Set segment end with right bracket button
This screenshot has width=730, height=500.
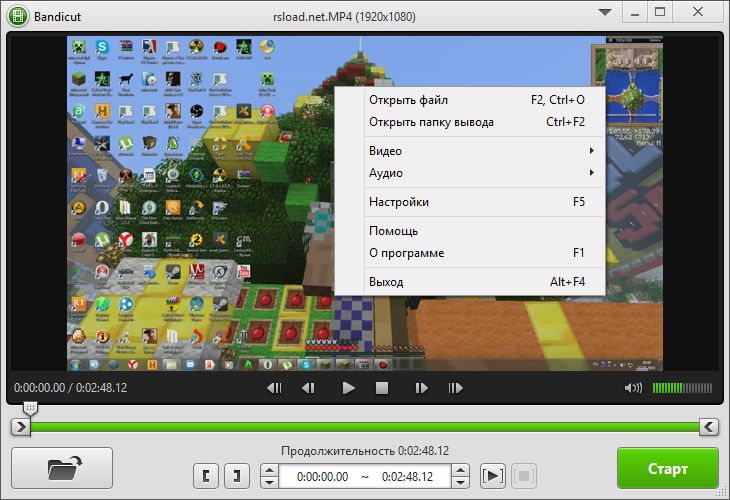point(237,476)
